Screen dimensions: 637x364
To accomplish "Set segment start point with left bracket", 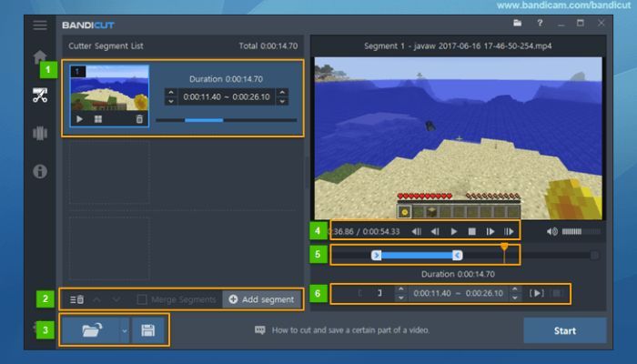I will [x=360, y=293].
